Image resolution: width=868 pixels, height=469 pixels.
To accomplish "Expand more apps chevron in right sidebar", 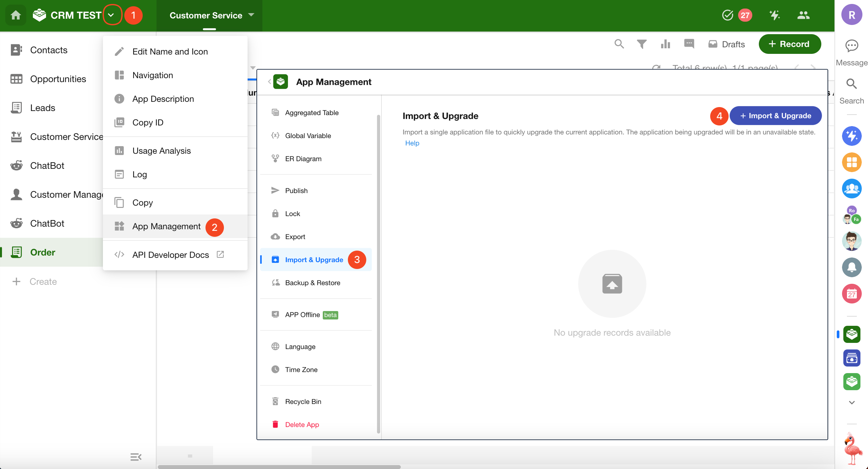I will (852, 402).
